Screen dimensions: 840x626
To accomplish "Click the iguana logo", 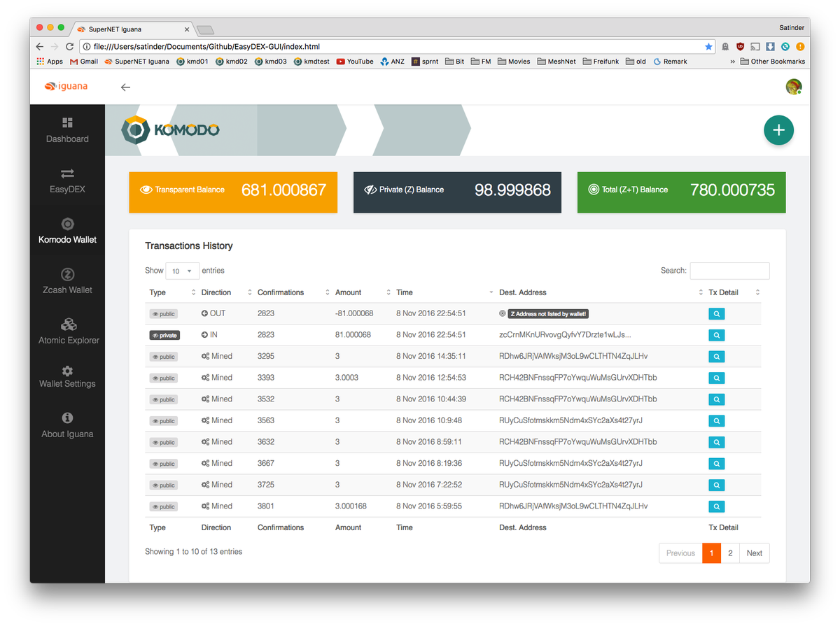I will point(66,87).
